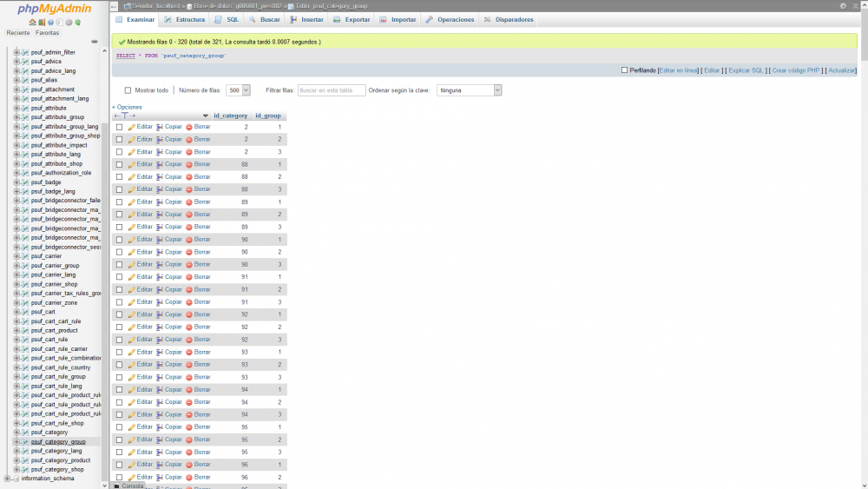Click the link/unlink chain icon in sidebar

pos(95,42)
